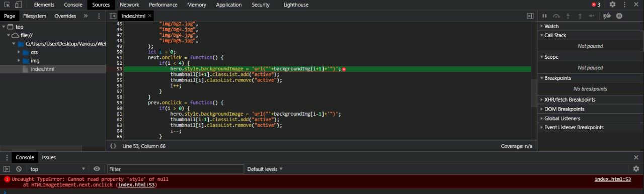The image size is (644, 194).
Task: Click line number 61 in the gutter
Action: [119, 114]
